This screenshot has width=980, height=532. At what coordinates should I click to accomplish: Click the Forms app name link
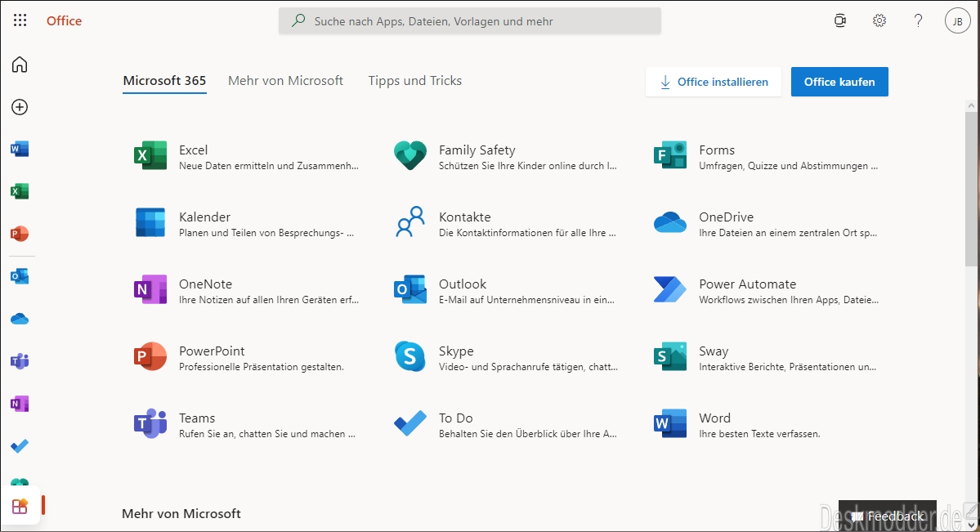(717, 150)
